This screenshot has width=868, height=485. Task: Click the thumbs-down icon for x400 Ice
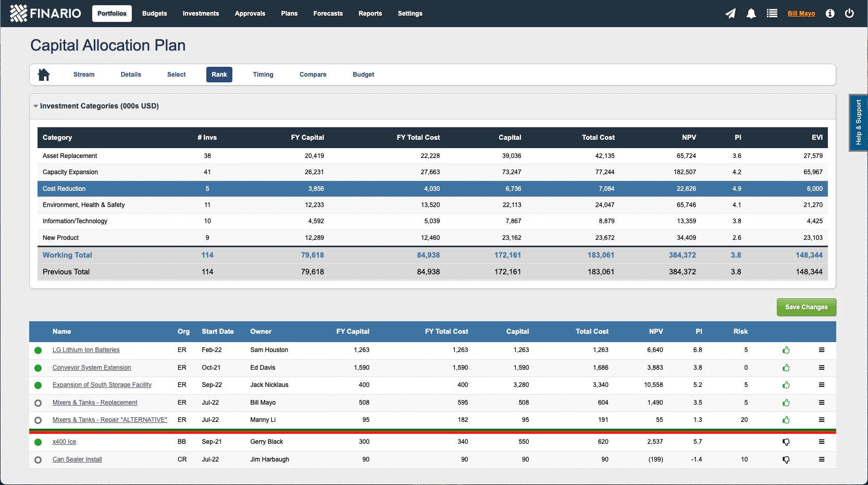[x=786, y=442]
